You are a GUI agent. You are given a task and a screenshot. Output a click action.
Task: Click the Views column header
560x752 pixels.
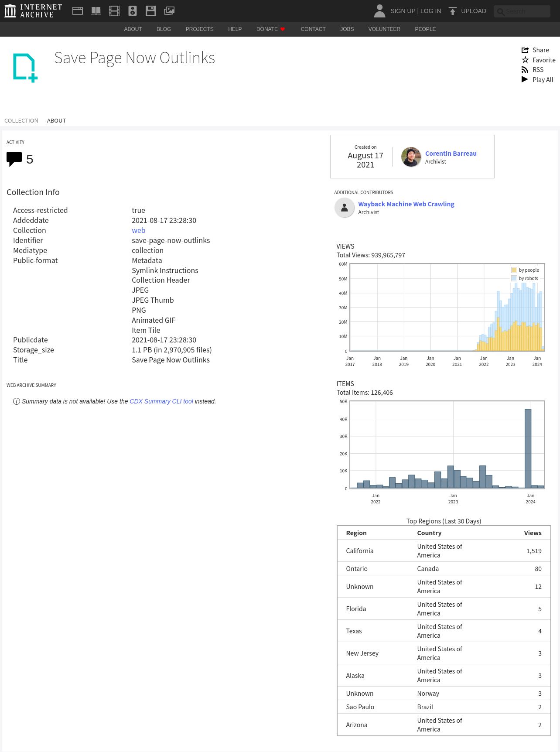[x=533, y=533]
